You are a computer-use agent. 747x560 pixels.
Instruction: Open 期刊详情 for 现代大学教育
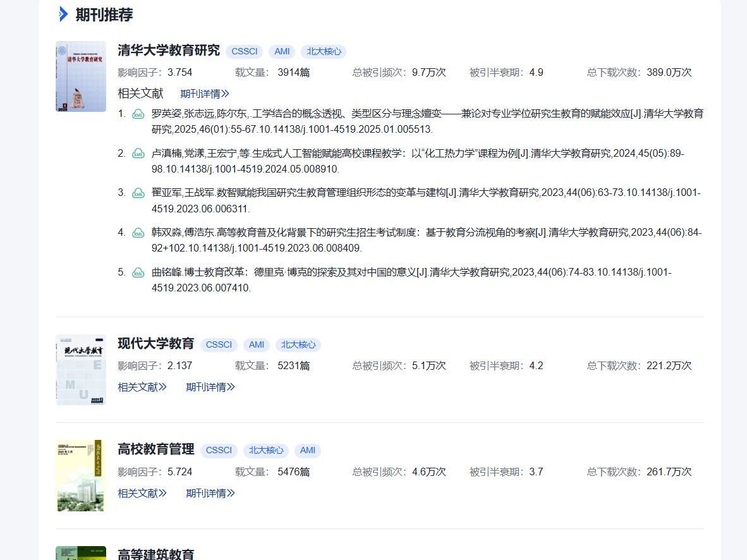[x=210, y=387]
